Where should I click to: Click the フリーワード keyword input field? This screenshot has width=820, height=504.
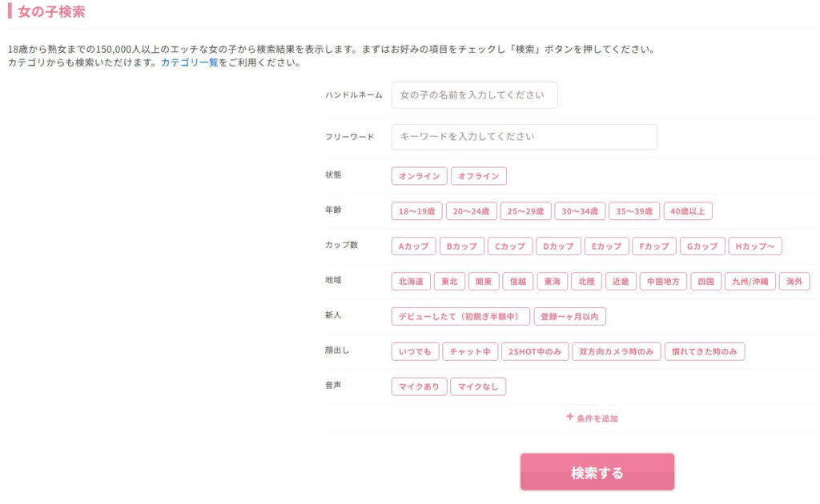524,137
